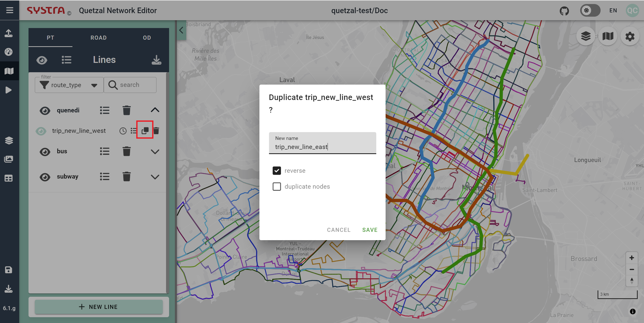
Task: Toggle visibility of bus group
Action: pyautogui.click(x=45, y=152)
